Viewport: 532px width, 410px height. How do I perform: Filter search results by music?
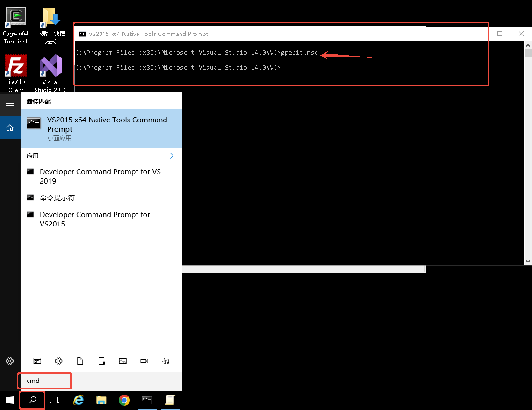click(165, 361)
